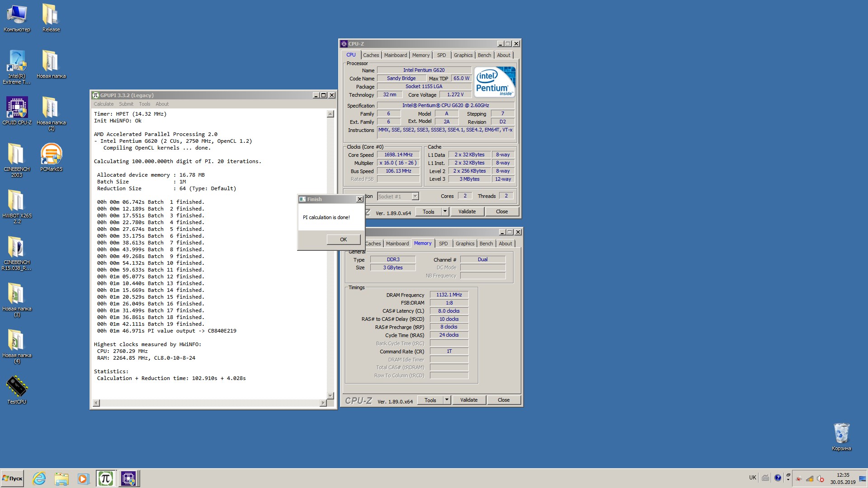
Task: Click Validate in lower CPU-Z window
Action: pos(469,400)
